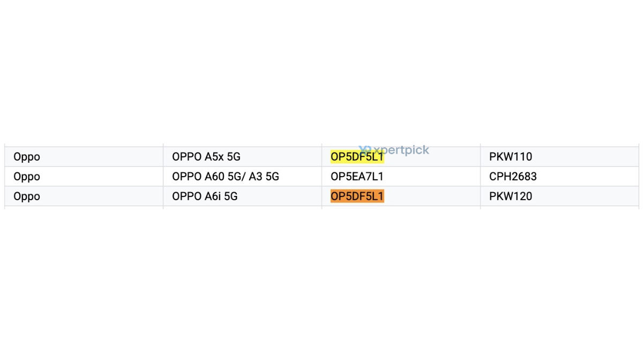The width and height of the screenshot is (643, 364).
Task: Click the empty cell below PKW120
Action: tap(559, 208)
